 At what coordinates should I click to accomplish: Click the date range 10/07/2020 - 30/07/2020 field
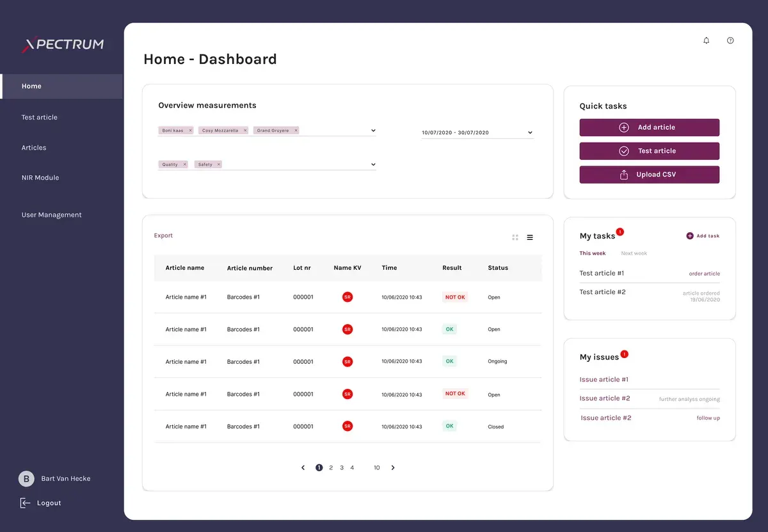pyautogui.click(x=477, y=132)
